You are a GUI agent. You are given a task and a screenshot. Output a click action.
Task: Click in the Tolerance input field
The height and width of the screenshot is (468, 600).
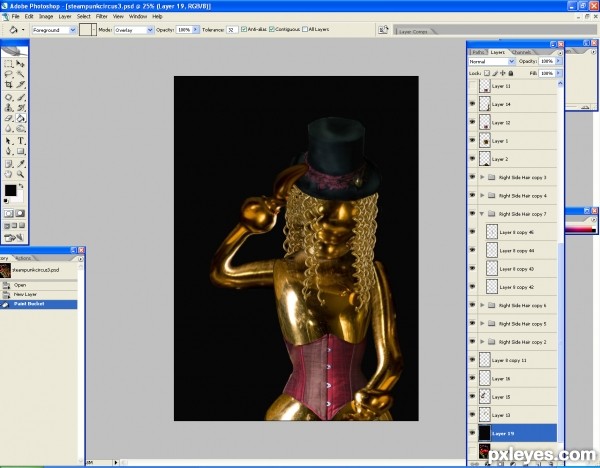tap(232, 30)
